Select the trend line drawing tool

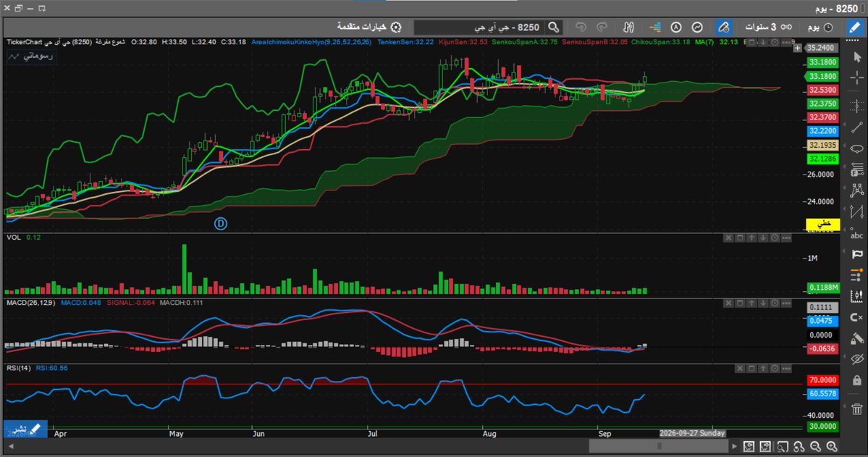point(857,127)
